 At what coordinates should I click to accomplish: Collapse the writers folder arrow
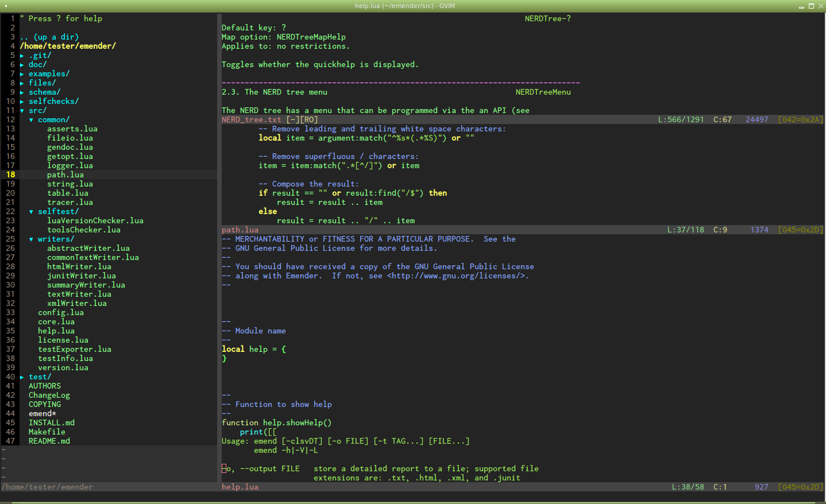(31, 239)
